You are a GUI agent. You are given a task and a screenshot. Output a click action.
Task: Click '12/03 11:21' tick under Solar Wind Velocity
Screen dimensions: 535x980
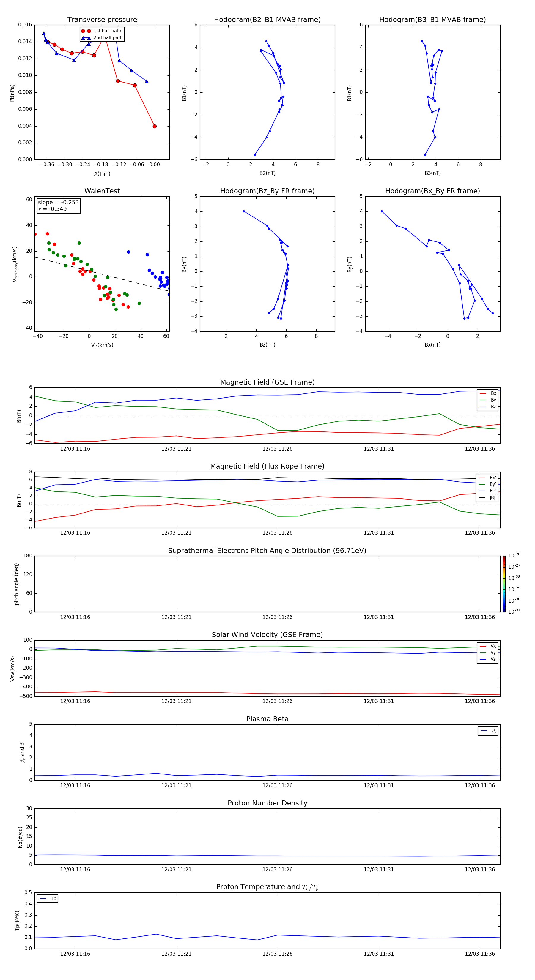tap(176, 701)
